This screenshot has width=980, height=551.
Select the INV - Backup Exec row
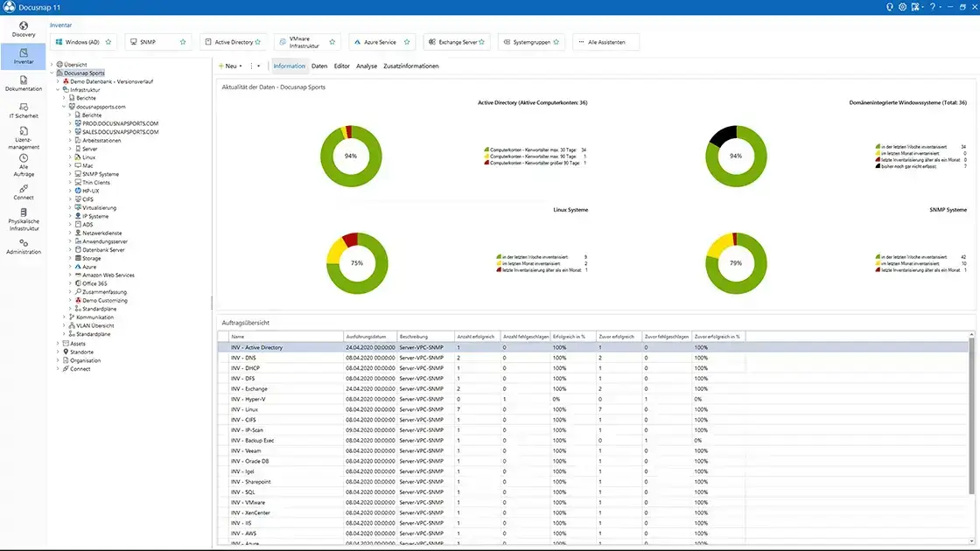(594, 441)
